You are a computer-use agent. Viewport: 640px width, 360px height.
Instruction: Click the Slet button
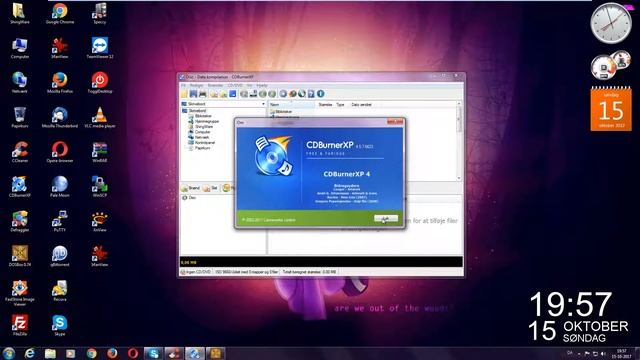pos(211,188)
